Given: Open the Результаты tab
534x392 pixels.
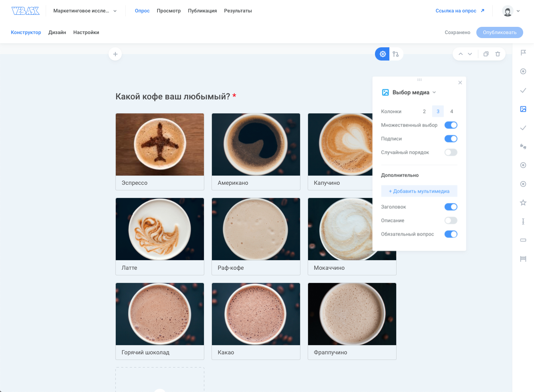Looking at the screenshot, I should point(238,11).
